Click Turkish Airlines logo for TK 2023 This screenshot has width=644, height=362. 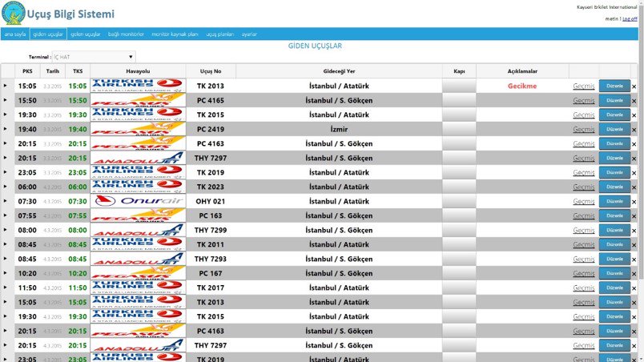pos(138,187)
